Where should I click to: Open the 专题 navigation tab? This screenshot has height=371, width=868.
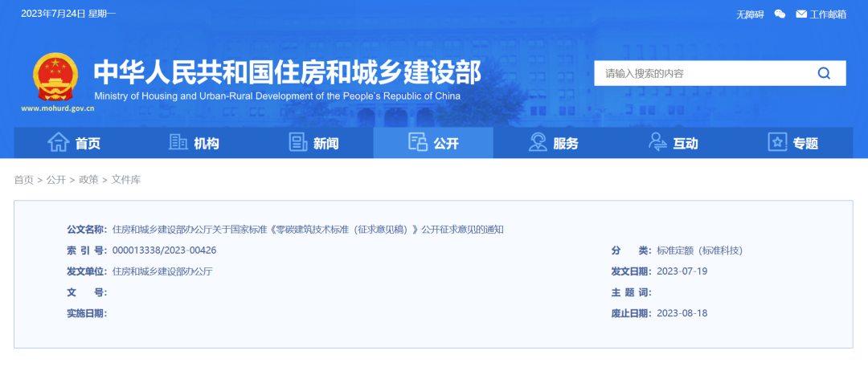(x=792, y=143)
